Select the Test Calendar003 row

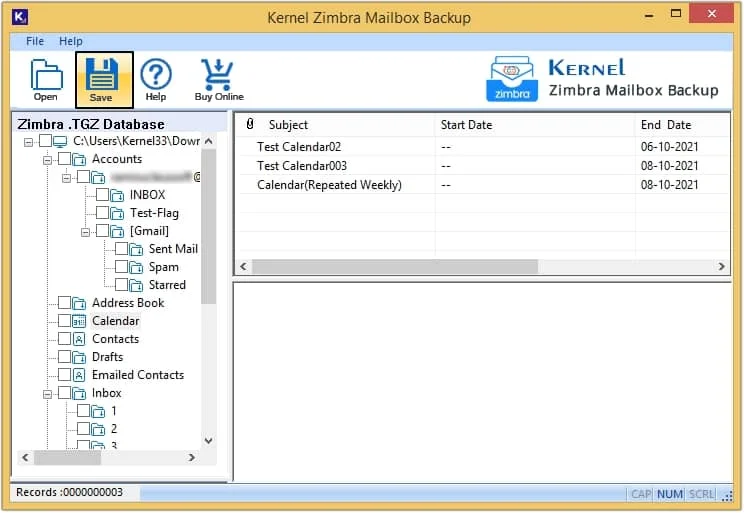point(483,166)
